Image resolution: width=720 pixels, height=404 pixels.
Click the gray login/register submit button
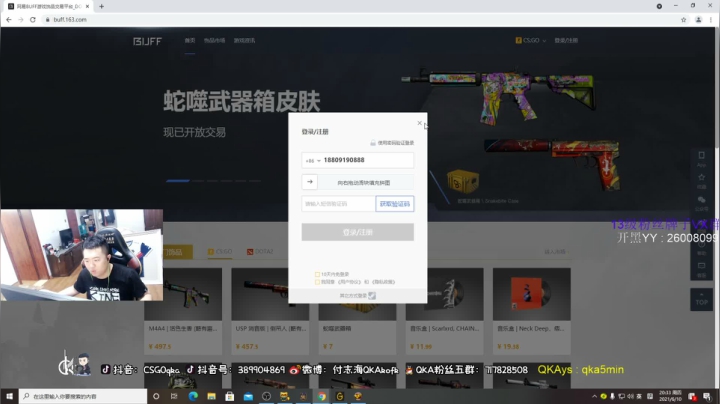tap(358, 232)
